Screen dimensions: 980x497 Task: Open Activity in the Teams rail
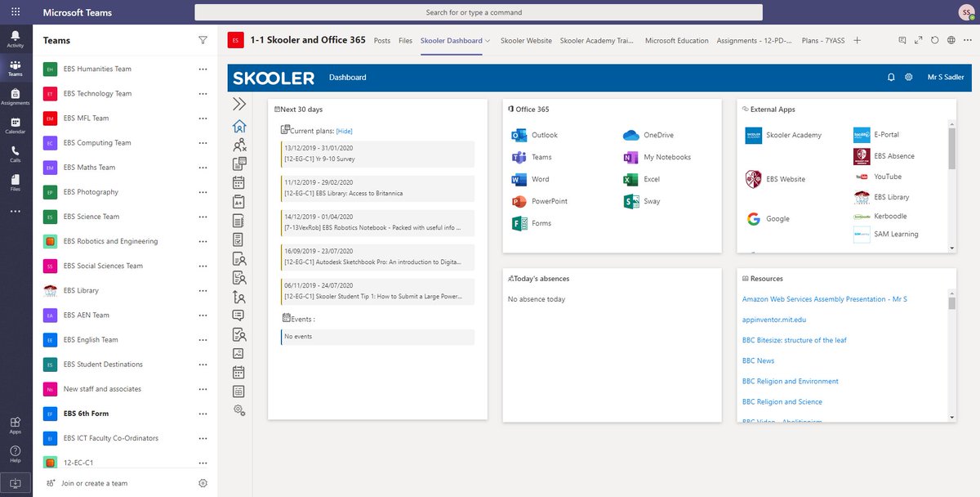16,38
